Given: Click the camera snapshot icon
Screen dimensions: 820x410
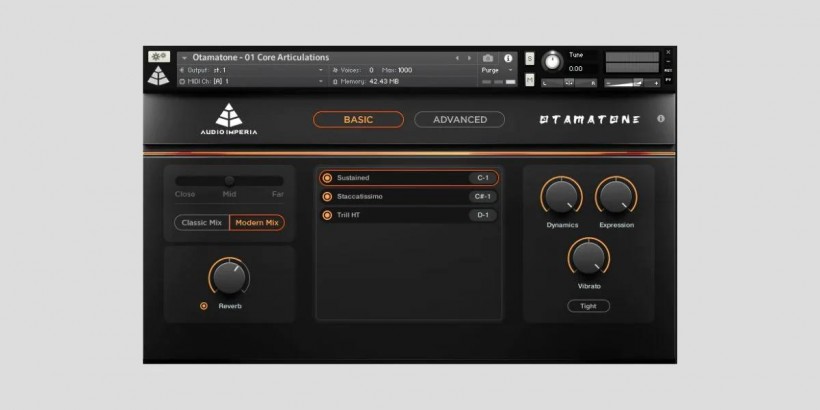Looking at the screenshot, I should (488, 58).
